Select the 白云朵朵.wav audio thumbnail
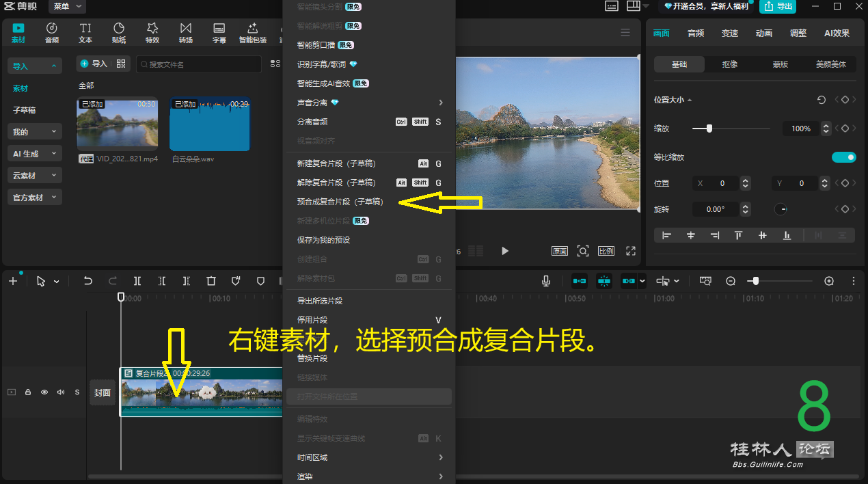 (209, 124)
